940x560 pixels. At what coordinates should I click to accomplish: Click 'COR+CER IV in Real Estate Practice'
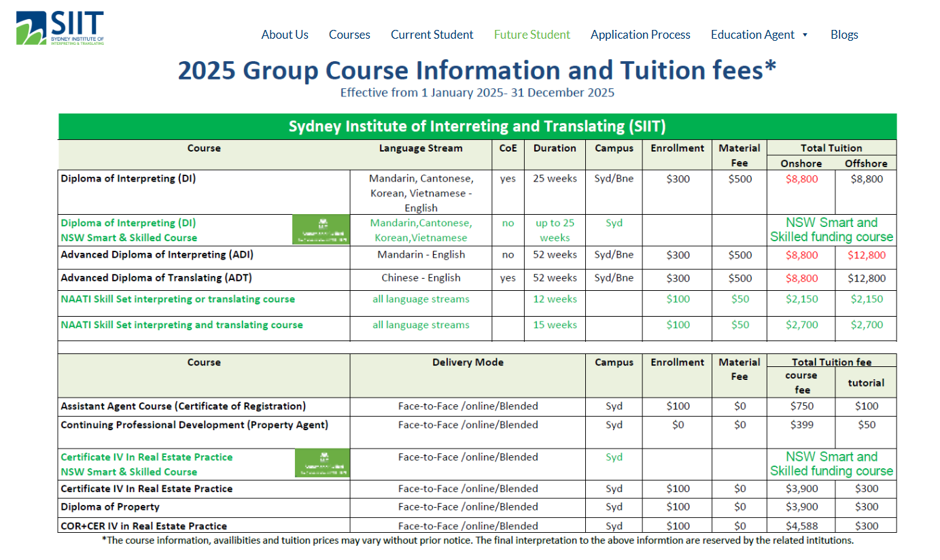pos(144,526)
